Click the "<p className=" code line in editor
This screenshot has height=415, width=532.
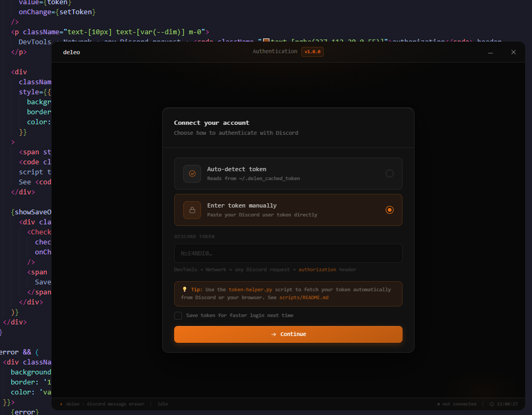point(110,32)
